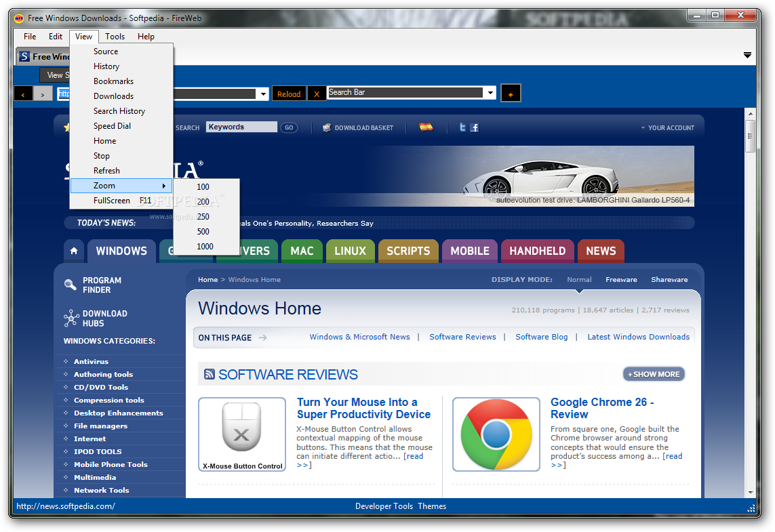Select Source from the View menu

click(121, 52)
